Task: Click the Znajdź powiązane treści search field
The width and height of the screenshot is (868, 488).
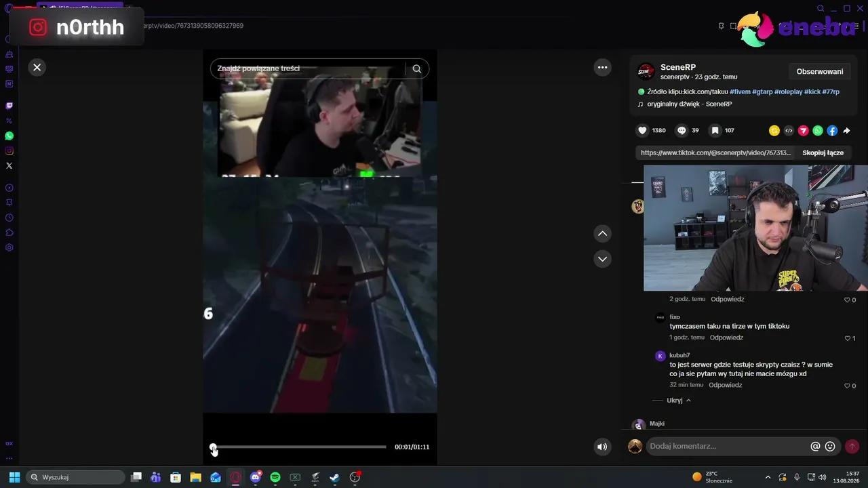Action: (x=308, y=68)
